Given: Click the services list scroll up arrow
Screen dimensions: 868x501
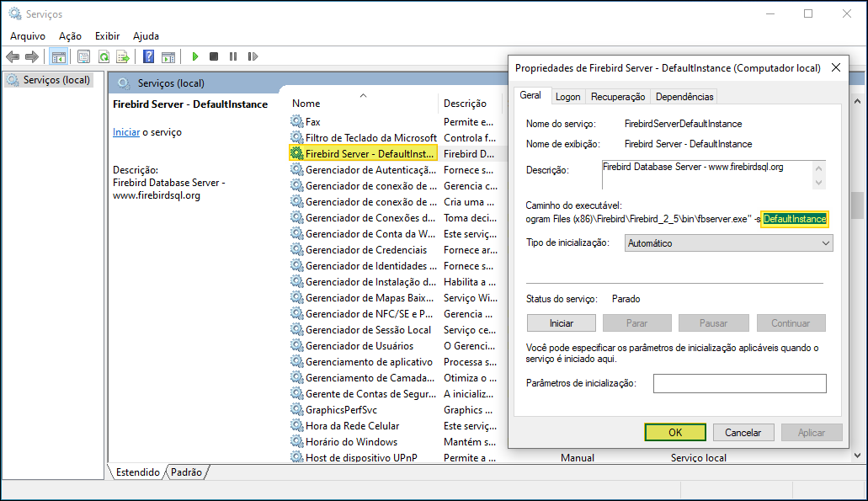Looking at the screenshot, I should point(857,101).
